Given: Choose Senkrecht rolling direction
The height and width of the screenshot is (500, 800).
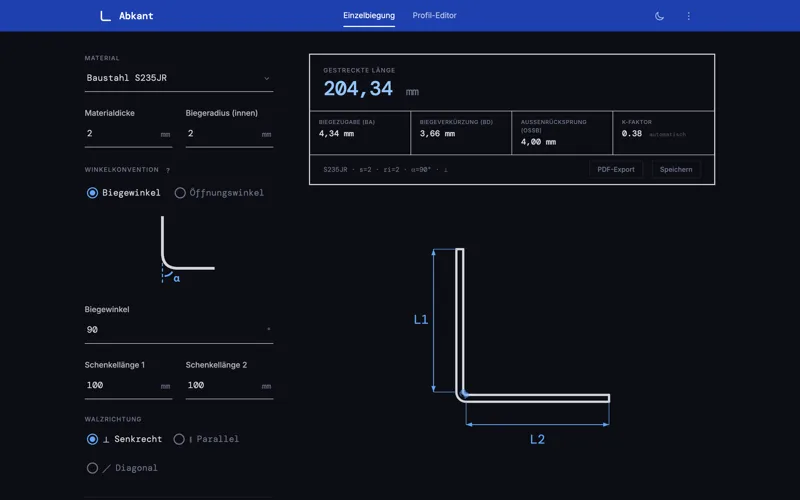Looking at the screenshot, I should (x=93, y=439).
